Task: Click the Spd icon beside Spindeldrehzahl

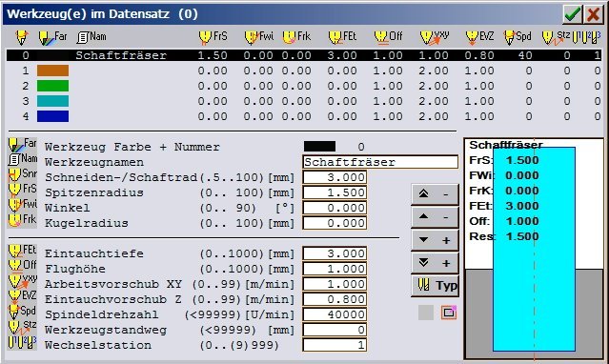Action: 23,312
